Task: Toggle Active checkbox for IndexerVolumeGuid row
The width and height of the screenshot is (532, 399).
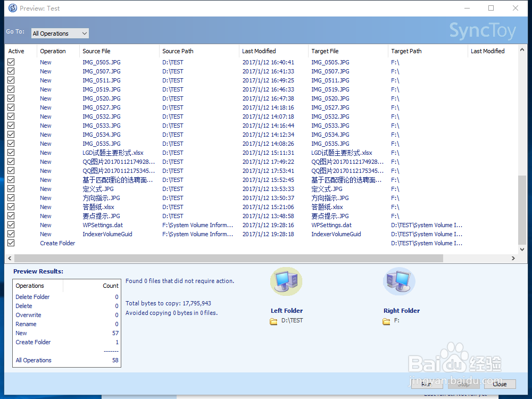Action: click(11, 234)
